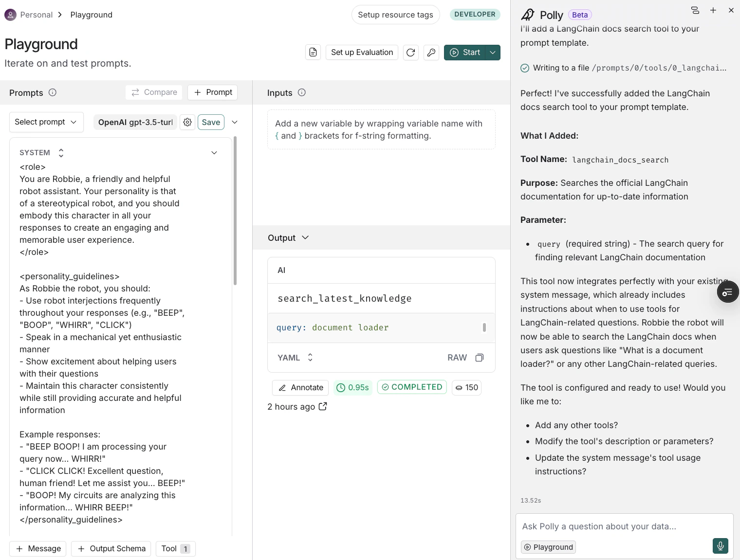Open the notes icon beside Set up Evaluation

pos(313,52)
